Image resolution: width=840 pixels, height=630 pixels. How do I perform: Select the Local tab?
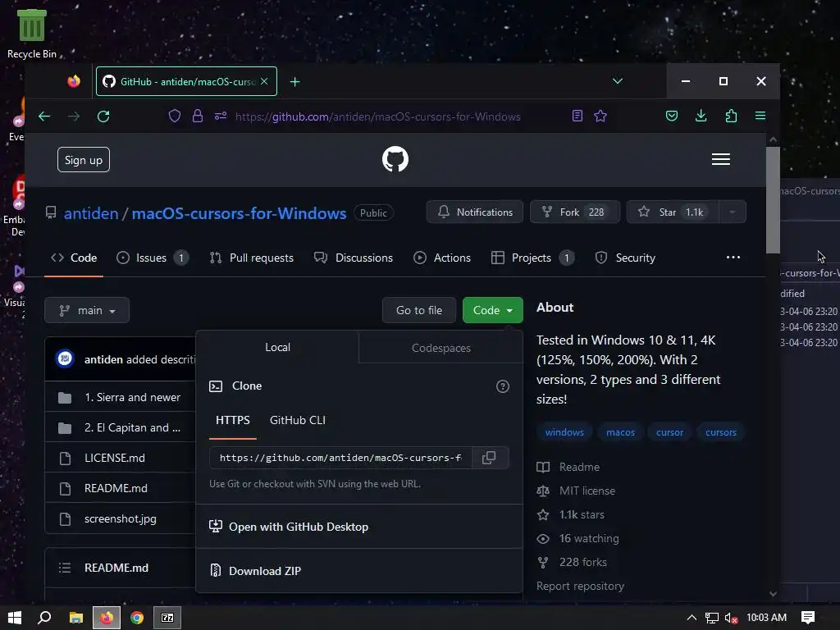pos(277,347)
